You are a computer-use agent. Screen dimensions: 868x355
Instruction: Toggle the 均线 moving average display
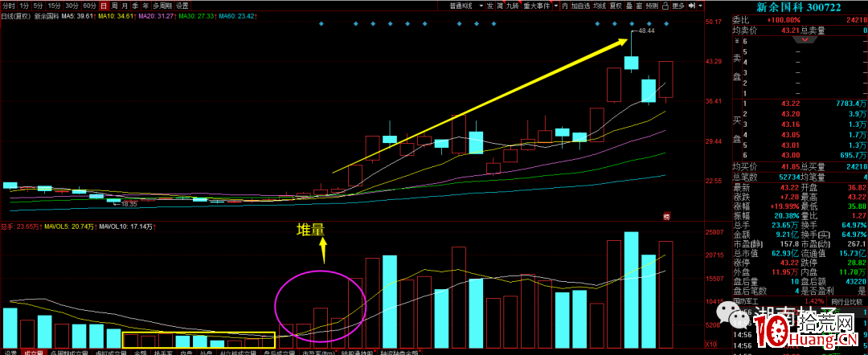[x=600, y=6]
